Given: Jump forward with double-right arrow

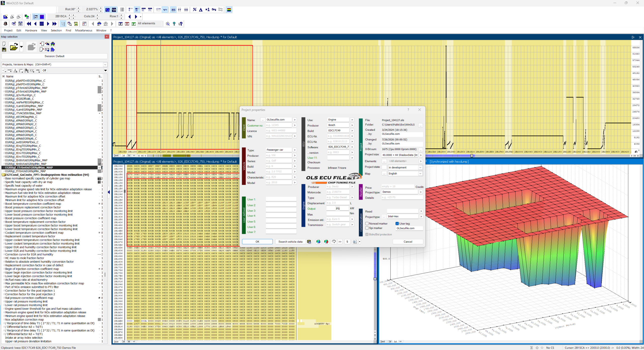Looking at the screenshot, I should coord(54,24).
